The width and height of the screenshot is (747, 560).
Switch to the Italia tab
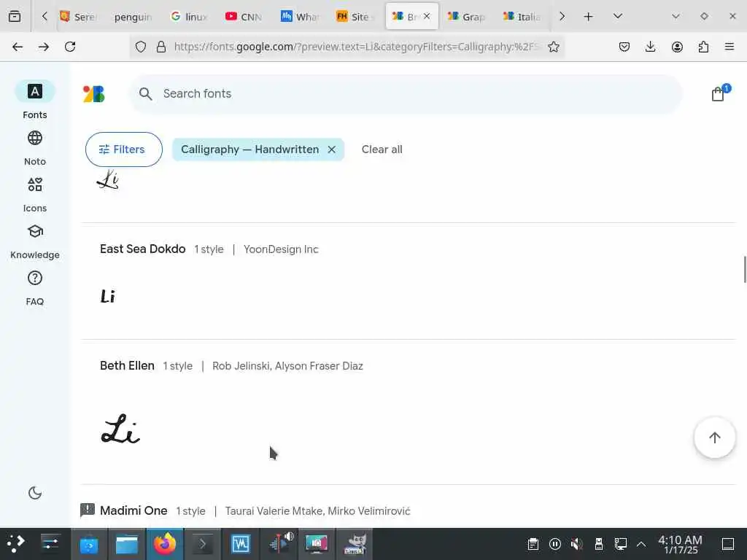pyautogui.click(x=522, y=17)
